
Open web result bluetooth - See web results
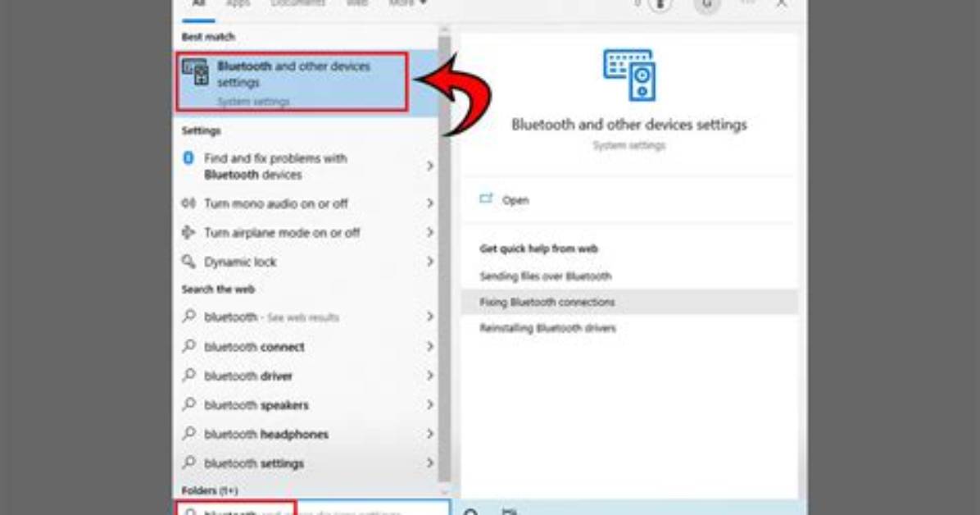[271, 317]
